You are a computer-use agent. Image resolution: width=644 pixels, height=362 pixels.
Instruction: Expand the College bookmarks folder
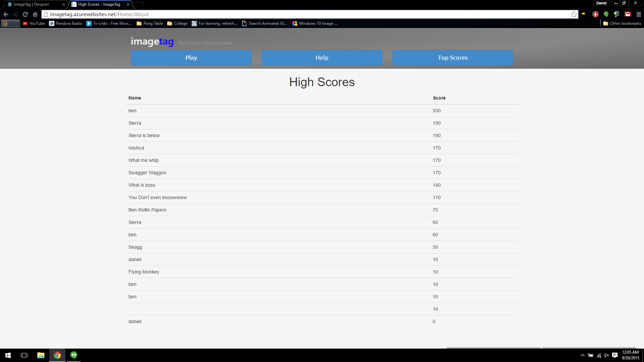click(x=177, y=23)
